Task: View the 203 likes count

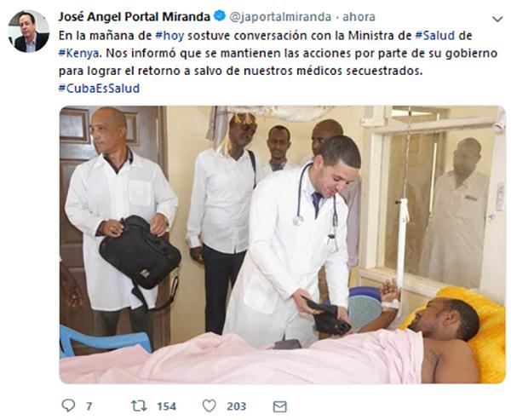Action: (236, 406)
